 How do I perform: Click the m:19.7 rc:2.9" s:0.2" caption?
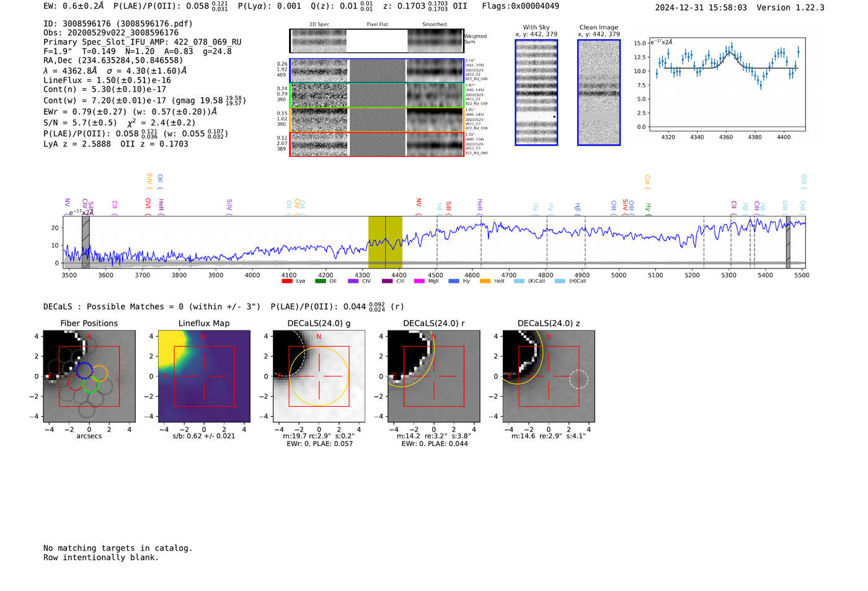[319, 436]
